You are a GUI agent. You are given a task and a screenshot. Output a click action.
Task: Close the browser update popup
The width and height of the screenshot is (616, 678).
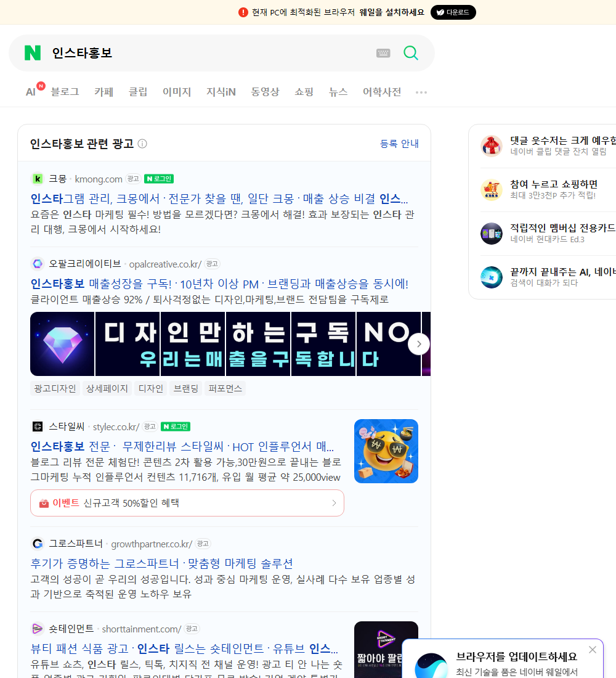point(592,650)
